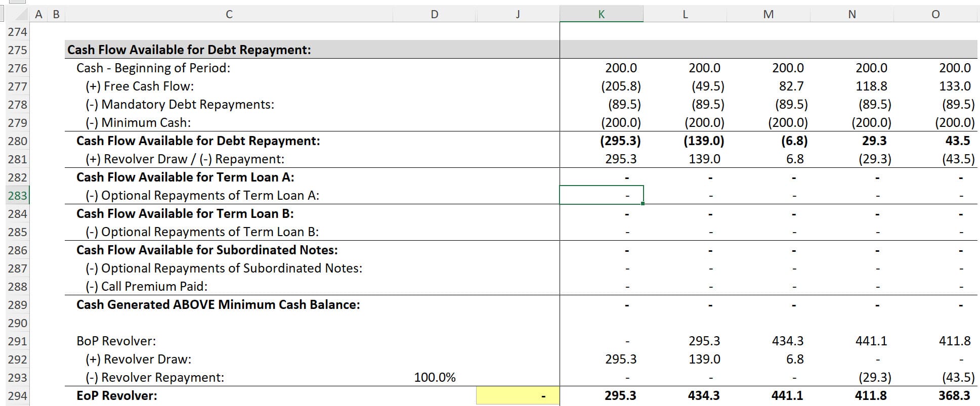Click the 82.7 Free Cash Flow value

pyautogui.click(x=791, y=86)
